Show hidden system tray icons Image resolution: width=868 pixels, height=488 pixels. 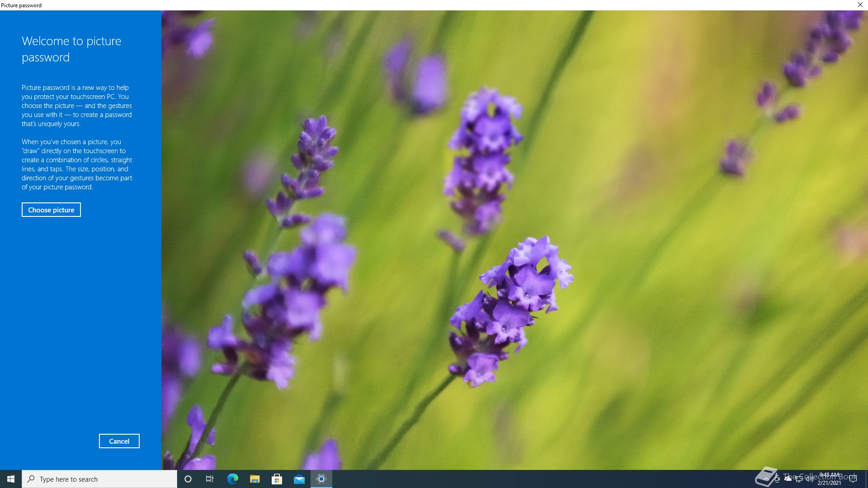766,479
